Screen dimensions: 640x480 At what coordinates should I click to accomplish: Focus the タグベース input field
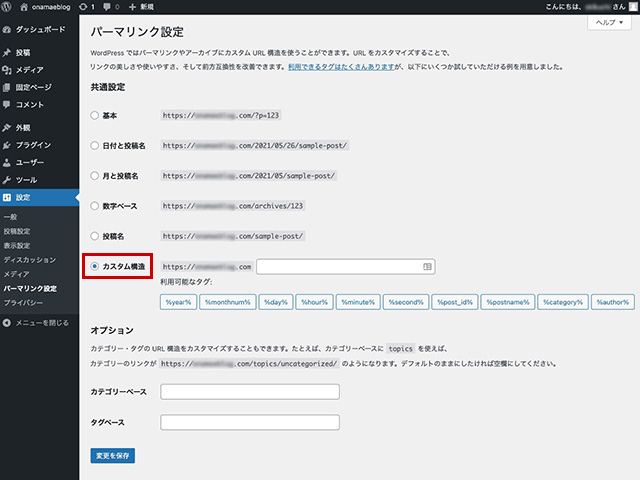click(250, 422)
